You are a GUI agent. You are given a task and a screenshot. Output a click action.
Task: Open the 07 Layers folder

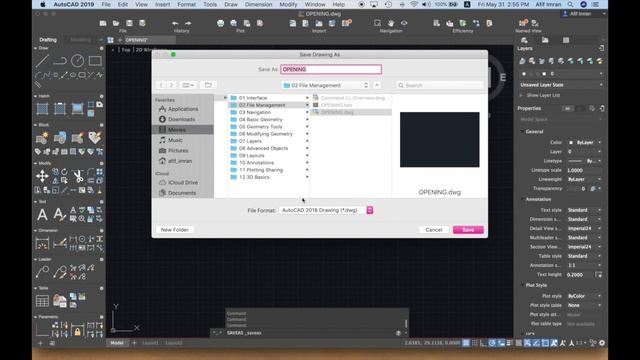pyautogui.click(x=269, y=141)
